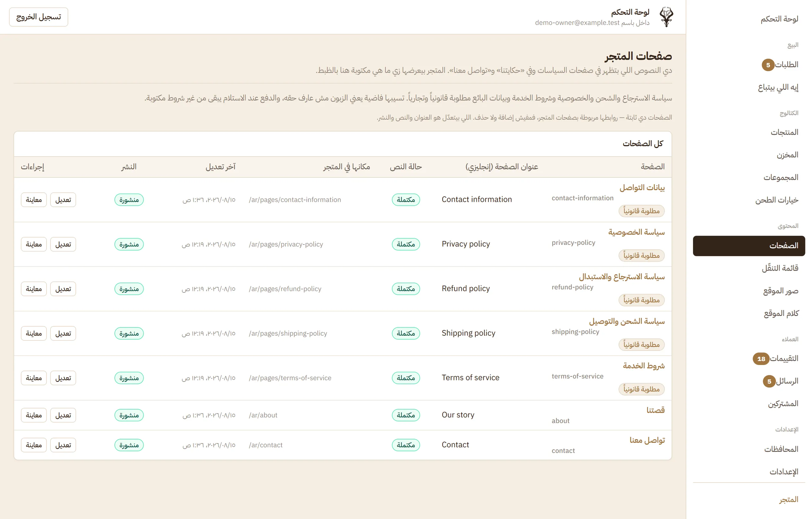The height and width of the screenshot is (519, 812).
Task: Click the 18 badge next to التقييمات
Action: [761, 359]
